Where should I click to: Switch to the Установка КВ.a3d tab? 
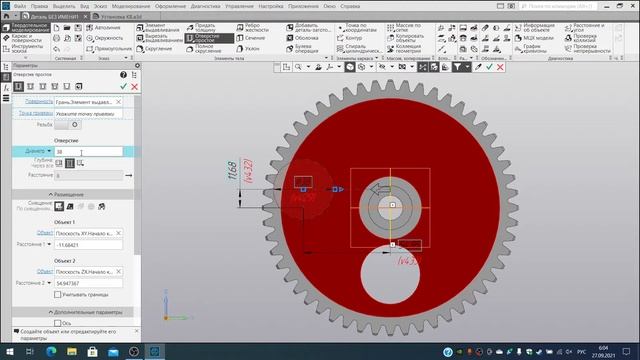point(122,17)
